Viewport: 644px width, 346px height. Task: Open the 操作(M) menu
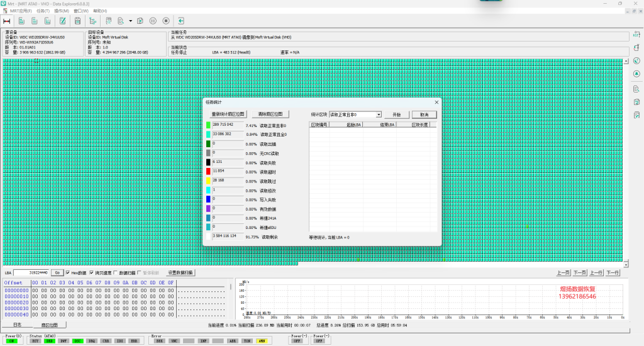(62, 11)
